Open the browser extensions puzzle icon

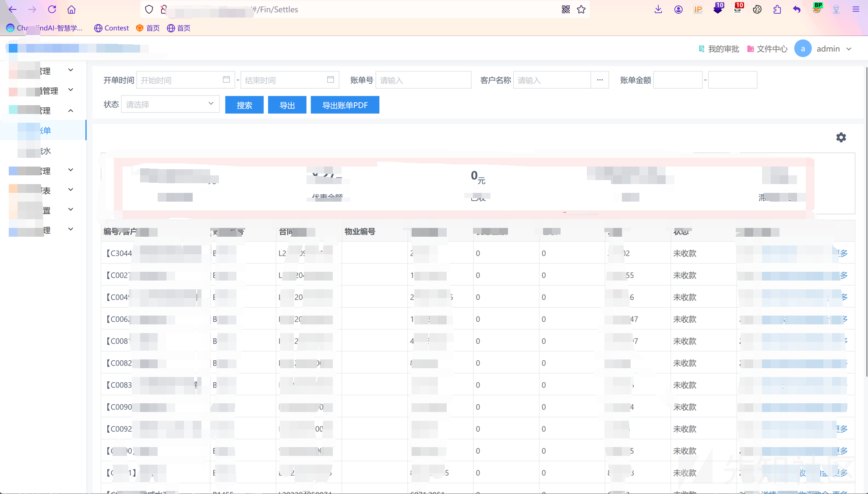click(777, 9)
